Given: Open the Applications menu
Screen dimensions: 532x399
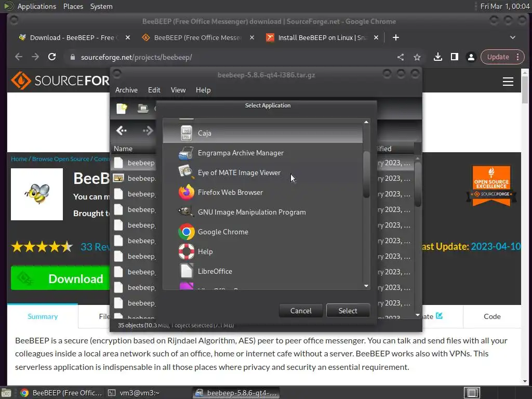Looking at the screenshot, I should [37, 6].
